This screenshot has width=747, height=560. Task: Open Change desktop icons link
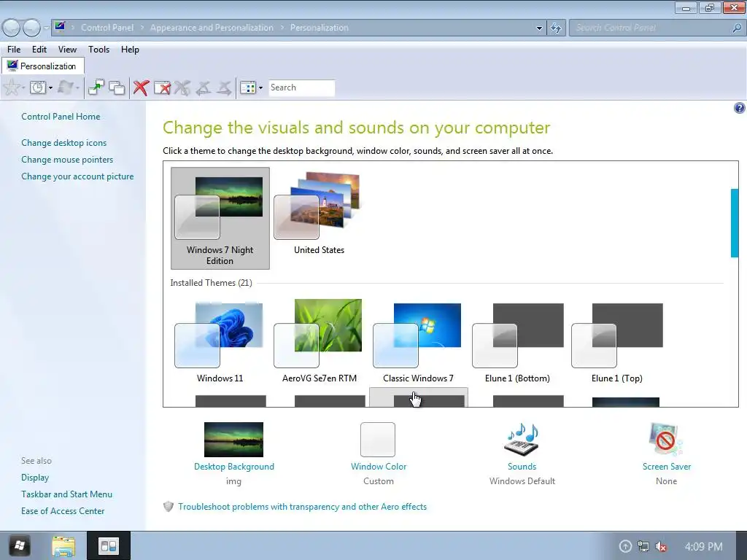pyautogui.click(x=64, y=143)
